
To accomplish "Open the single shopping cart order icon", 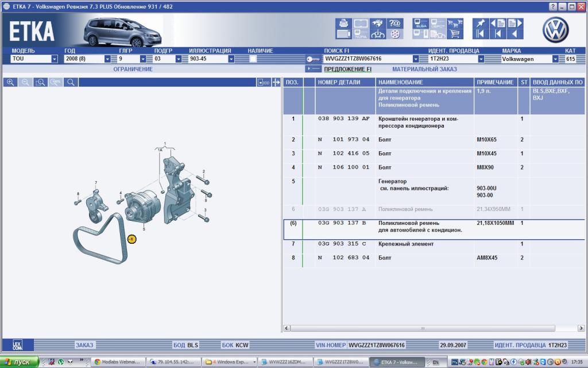I will click(455, 34).
